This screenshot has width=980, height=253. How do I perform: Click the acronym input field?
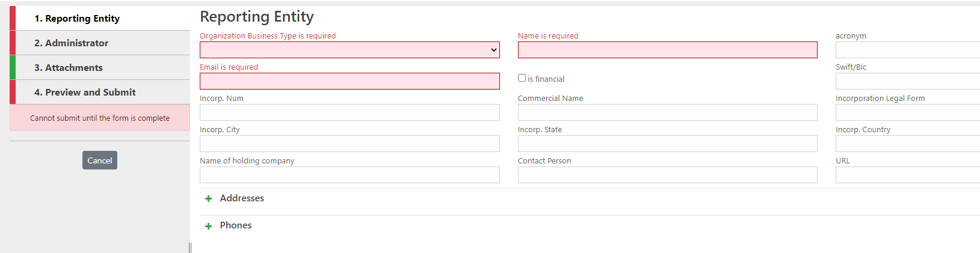(907, 50)
